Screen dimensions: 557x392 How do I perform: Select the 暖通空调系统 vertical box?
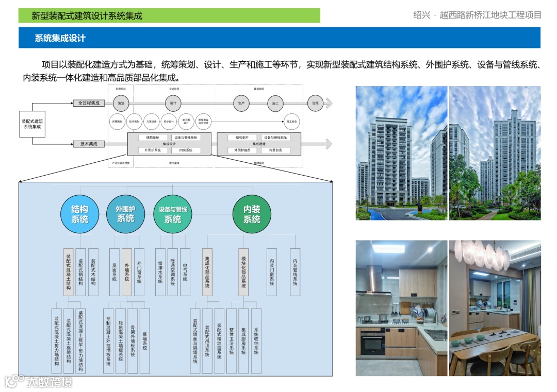173,272
